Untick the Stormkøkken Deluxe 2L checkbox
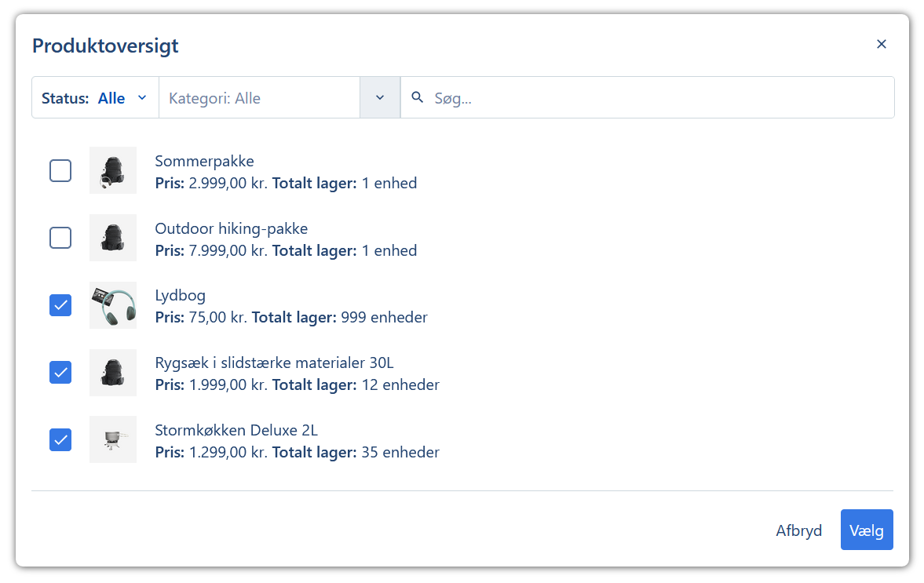 pyautogui.click(x=60, y=439)
